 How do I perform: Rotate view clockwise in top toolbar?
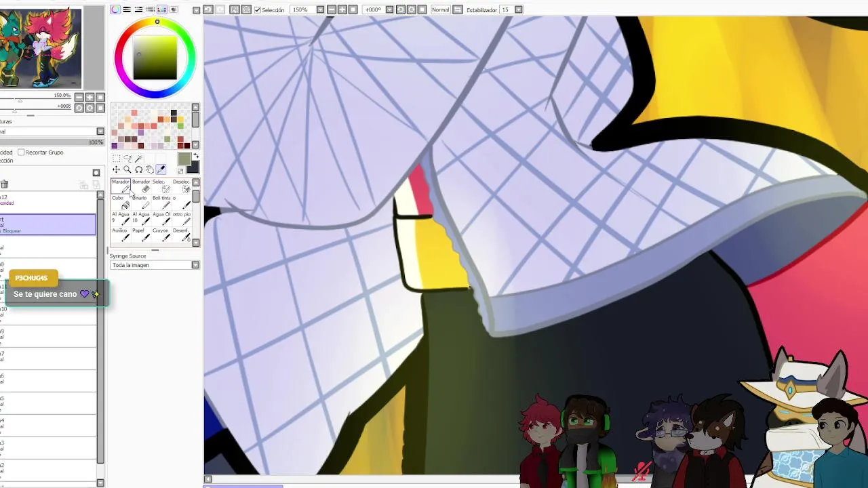[x=412, y=9]
